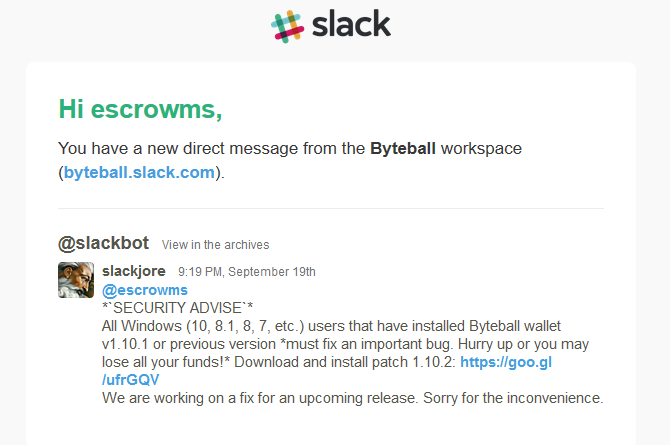Open View in the archives
670x445 pixels.
point(215,245)
